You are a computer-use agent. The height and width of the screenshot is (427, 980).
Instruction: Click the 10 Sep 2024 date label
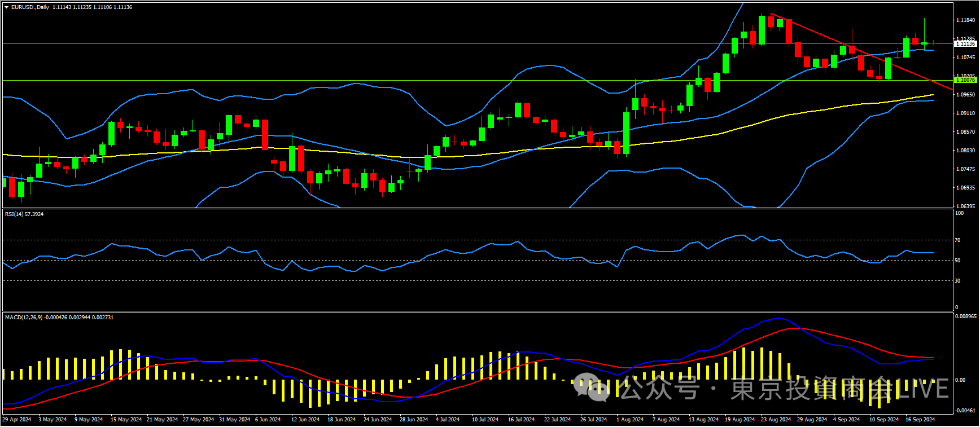click(884, 420)
